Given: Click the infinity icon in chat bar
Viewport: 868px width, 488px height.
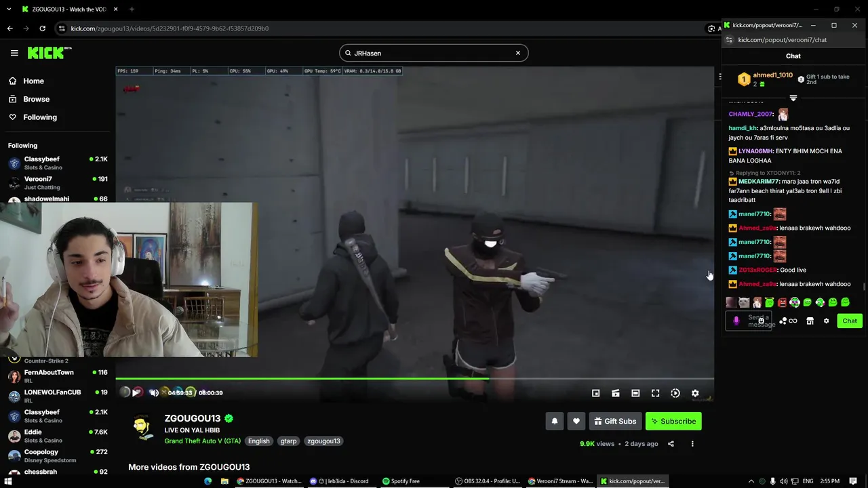Looking at the screenshot, I should click(x=793, y=321).
